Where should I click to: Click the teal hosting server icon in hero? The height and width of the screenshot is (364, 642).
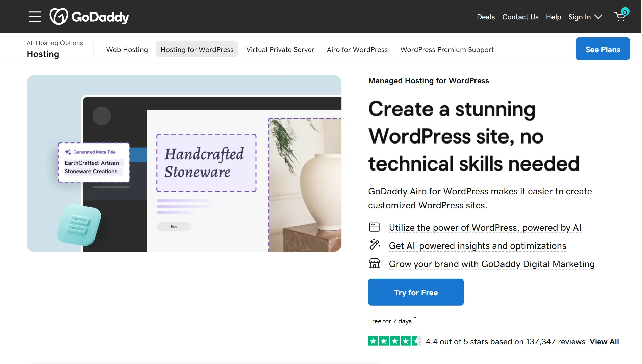[x=79, y=225]
